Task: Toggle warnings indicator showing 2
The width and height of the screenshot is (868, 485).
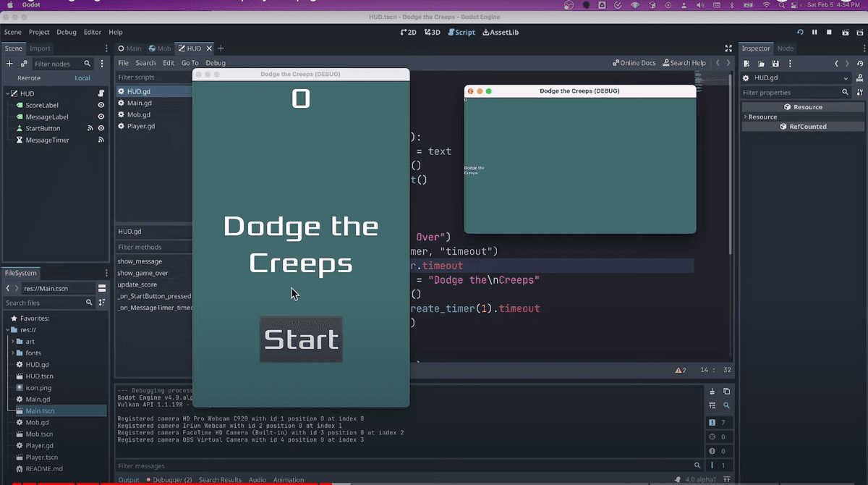Action: pyautogui.click(x=681, y=370)
